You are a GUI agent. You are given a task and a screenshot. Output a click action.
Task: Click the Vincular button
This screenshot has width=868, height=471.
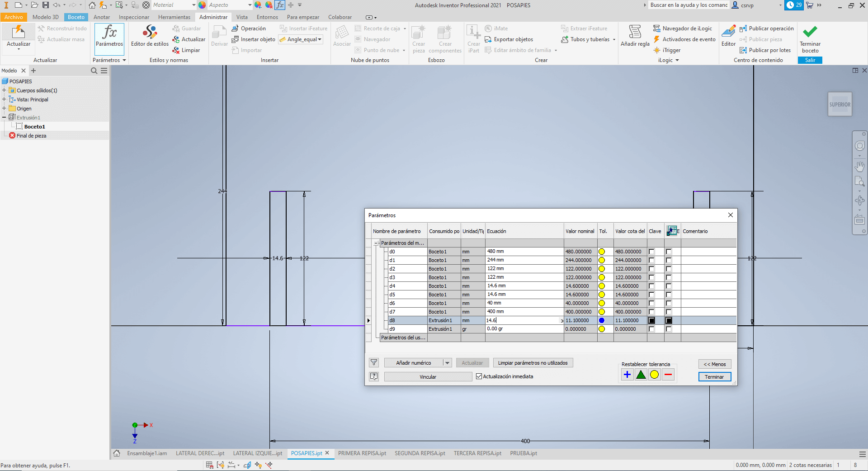[x=428, y=377]
